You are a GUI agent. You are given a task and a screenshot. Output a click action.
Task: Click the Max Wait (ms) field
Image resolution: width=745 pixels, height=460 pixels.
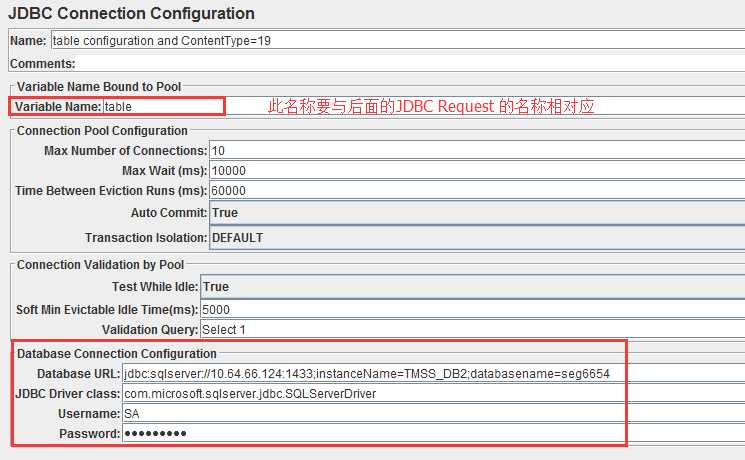477,171
